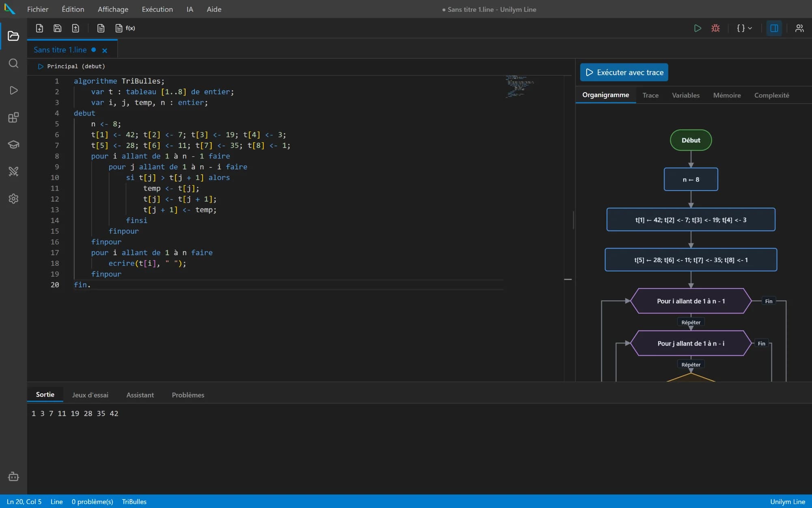Save the file with the floppy icon
The width and height of the screenshot is (812, 508).
[x=57, y=28]
